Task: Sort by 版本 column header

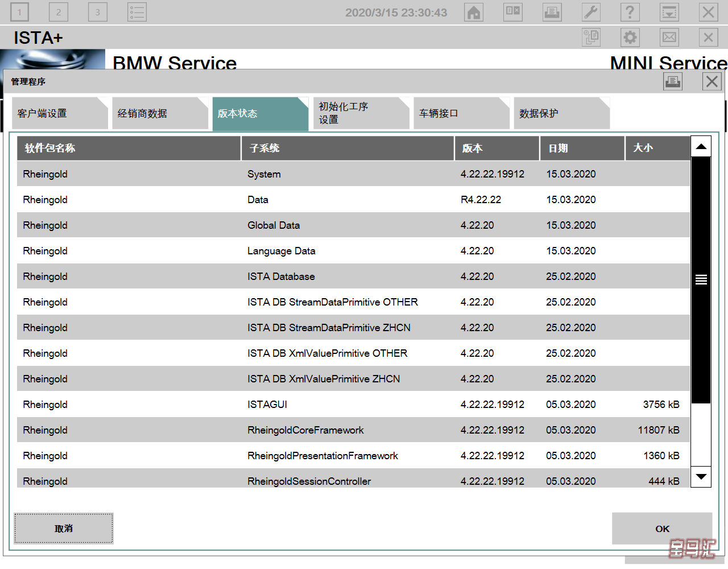Action: (497, 148)
